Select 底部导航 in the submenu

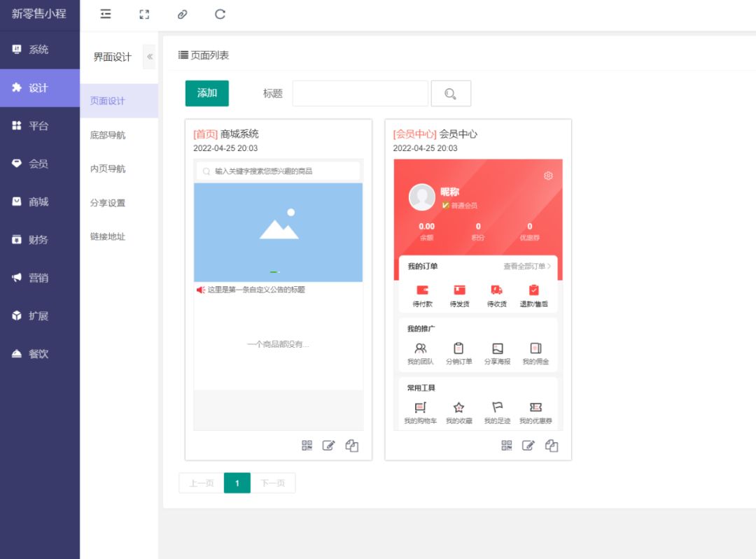click(108, 135)
